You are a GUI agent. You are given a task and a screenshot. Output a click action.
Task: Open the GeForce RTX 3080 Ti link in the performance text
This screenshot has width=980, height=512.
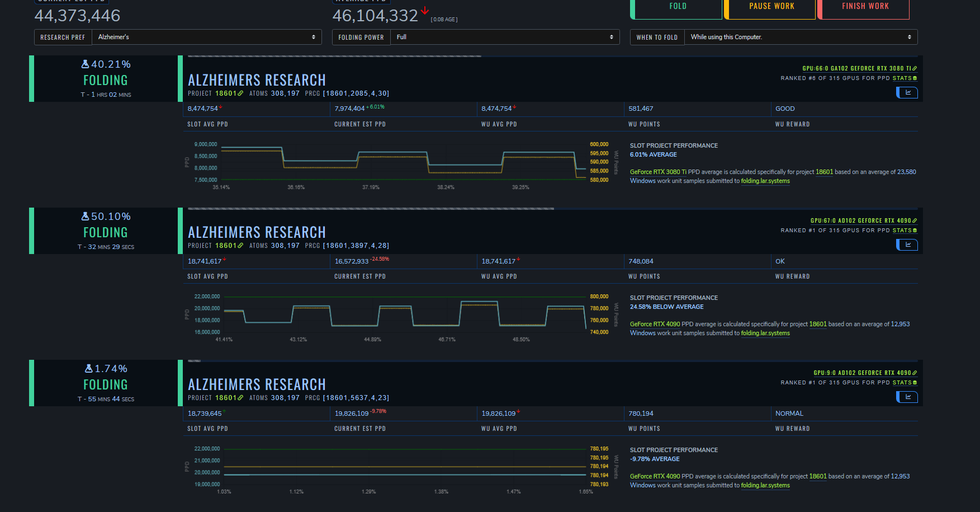point(658,172)
